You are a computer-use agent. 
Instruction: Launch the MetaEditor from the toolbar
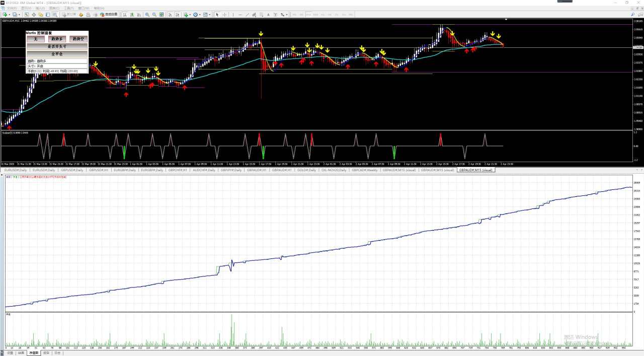(x=81, y=15)
